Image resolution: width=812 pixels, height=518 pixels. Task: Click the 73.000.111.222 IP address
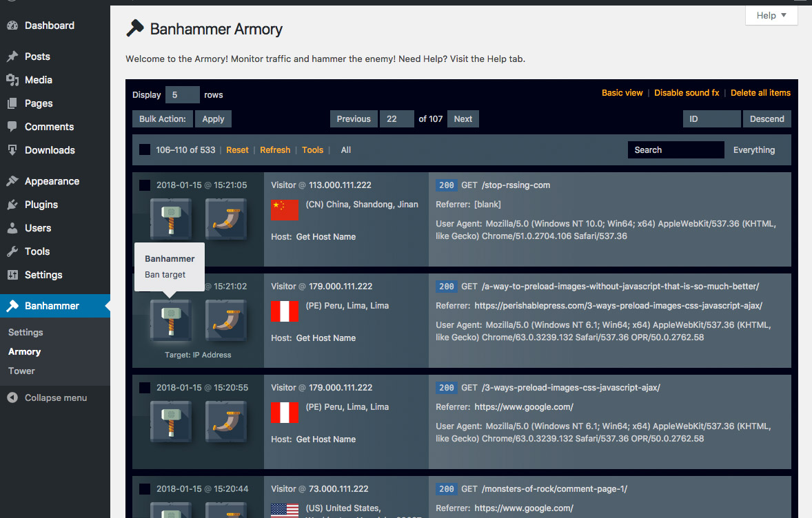tap(338, 489)
